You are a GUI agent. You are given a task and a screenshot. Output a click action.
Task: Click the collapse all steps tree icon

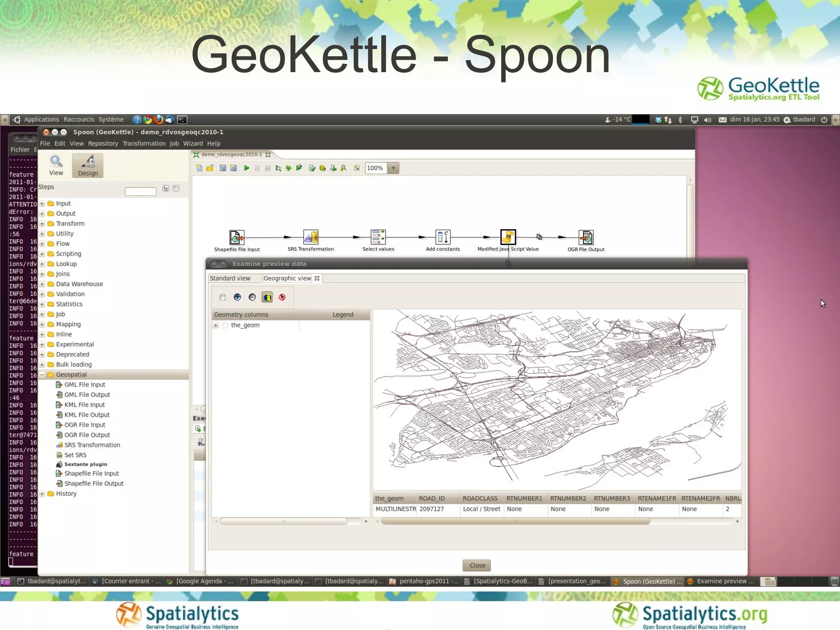click(176, 188)
